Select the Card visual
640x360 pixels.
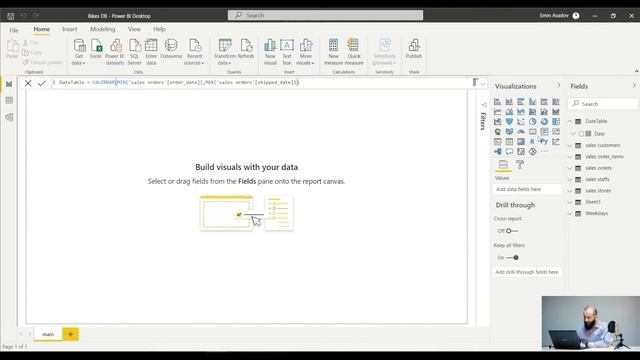coord(533,131)
